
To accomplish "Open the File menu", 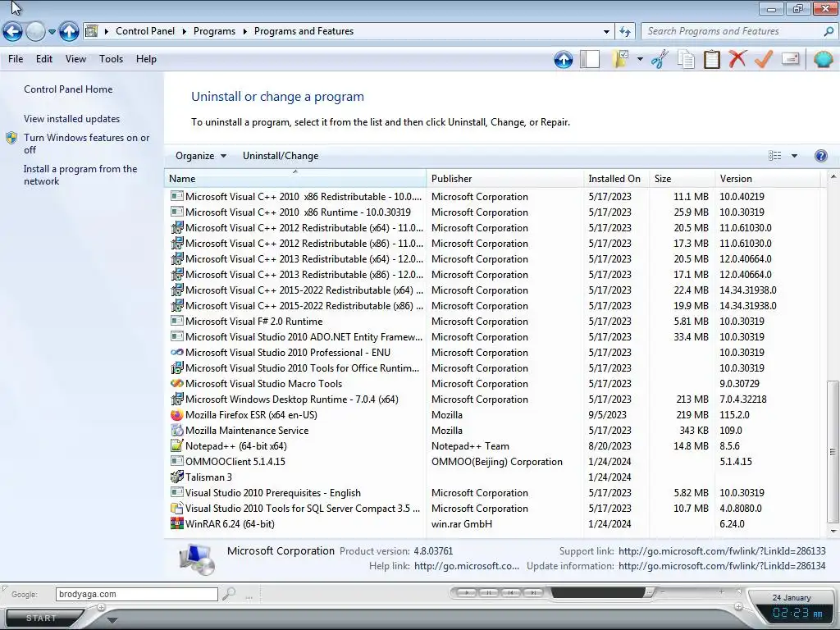I will [x=16, y=59].
